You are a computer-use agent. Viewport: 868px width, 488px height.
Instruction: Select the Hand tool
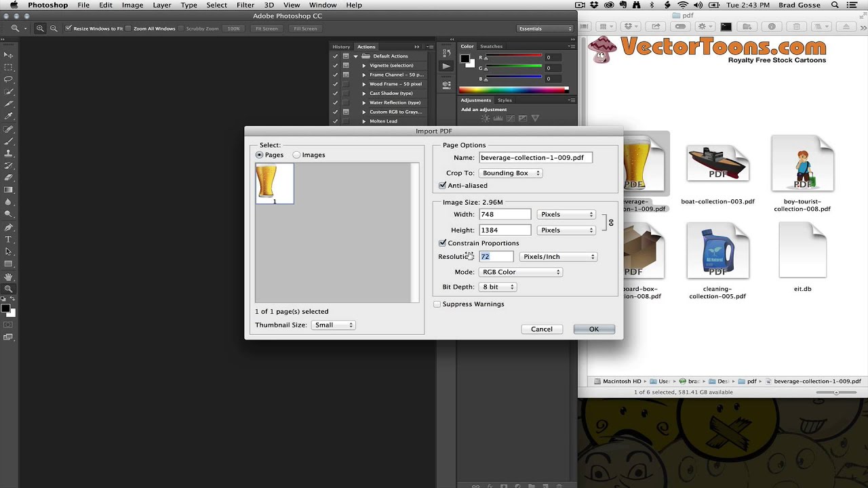[9, 277]
